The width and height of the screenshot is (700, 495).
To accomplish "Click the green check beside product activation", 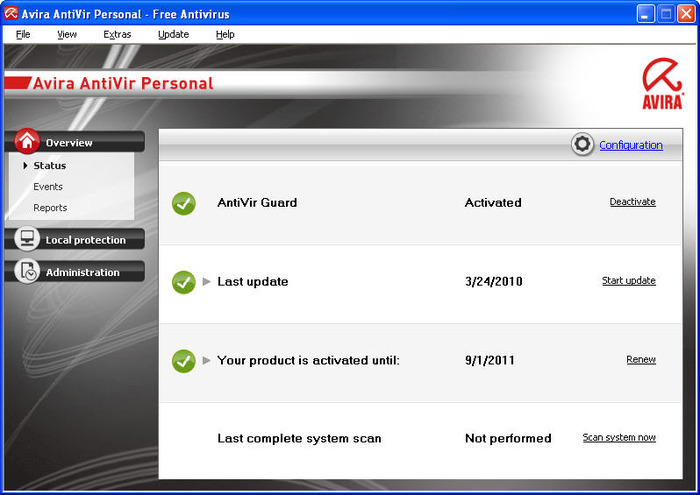I will tap(183, 361).
